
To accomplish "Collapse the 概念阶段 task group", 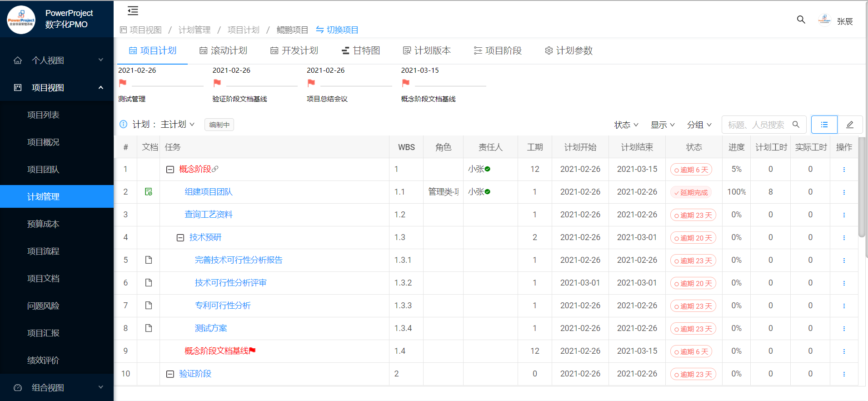I will pyautogui.click(x=170, y=170).
